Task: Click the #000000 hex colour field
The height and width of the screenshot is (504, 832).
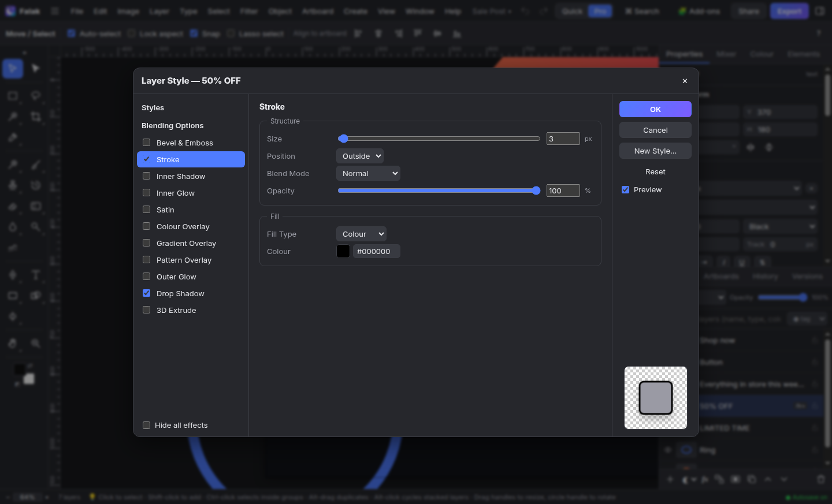Action: (377, 251)
